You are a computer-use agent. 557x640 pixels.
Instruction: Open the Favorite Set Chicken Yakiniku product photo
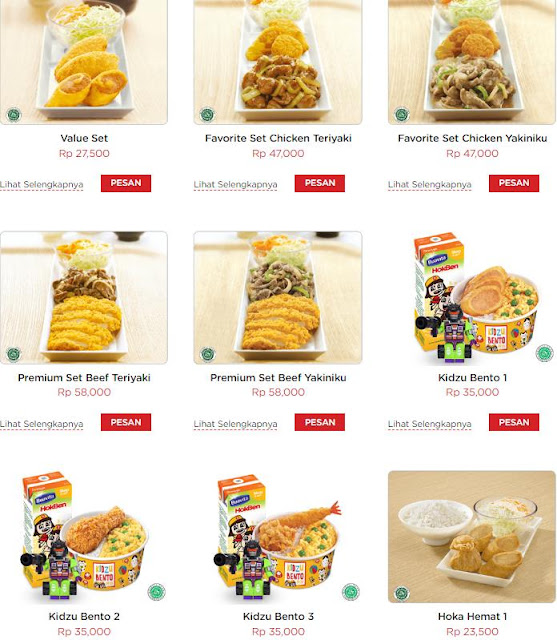tap(472, 62)
